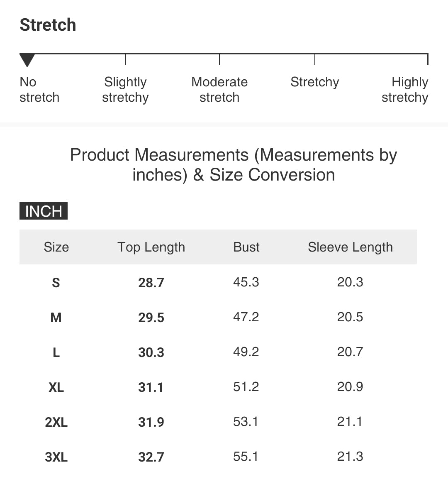Image resolution: width=448 pixels, height=484 pixels.
Task: Select the 3XL size row label
Action: coord(56,457)
